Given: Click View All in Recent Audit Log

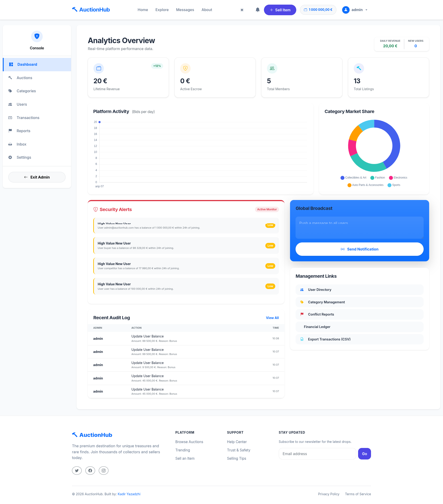Looking at the screenshot, I should (272, 318).
